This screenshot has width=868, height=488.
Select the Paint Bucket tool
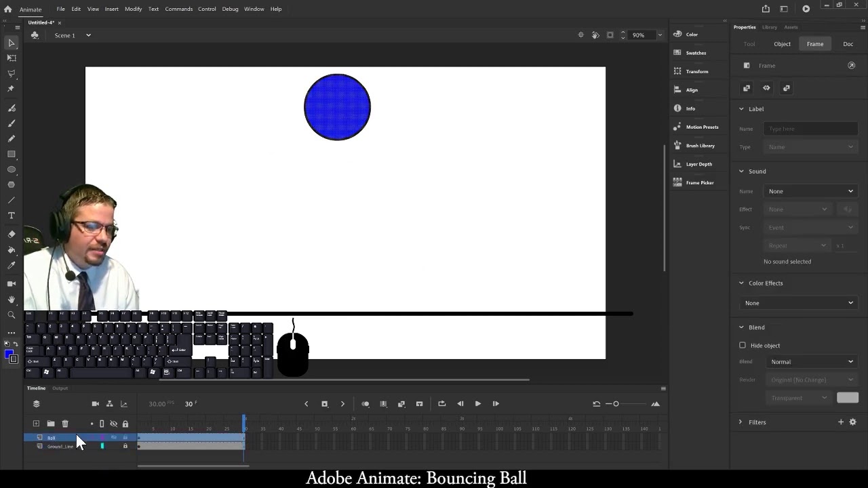pyautogui.click(x=12, y=250)
